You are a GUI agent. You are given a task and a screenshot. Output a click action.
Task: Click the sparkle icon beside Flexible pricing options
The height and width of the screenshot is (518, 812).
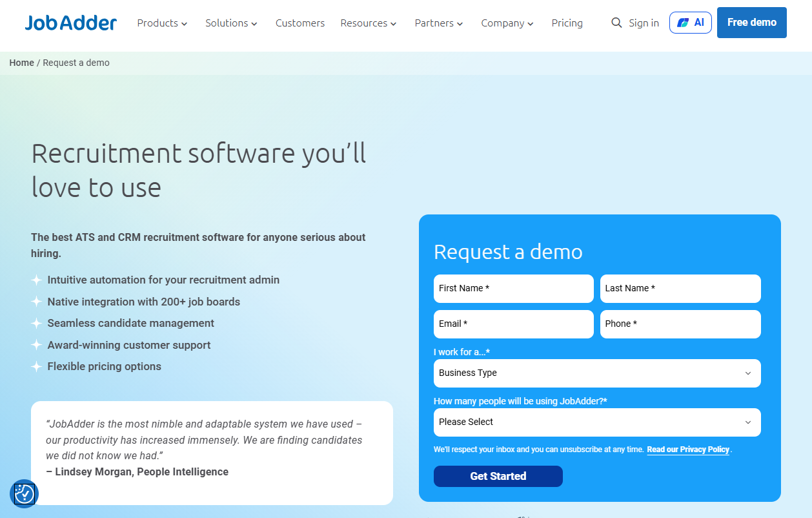[x=36, y=367]
